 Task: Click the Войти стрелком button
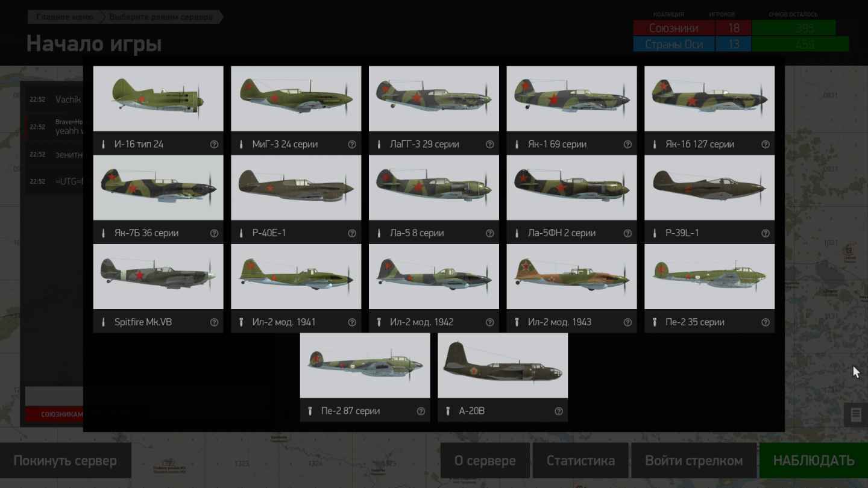point(694,461)
